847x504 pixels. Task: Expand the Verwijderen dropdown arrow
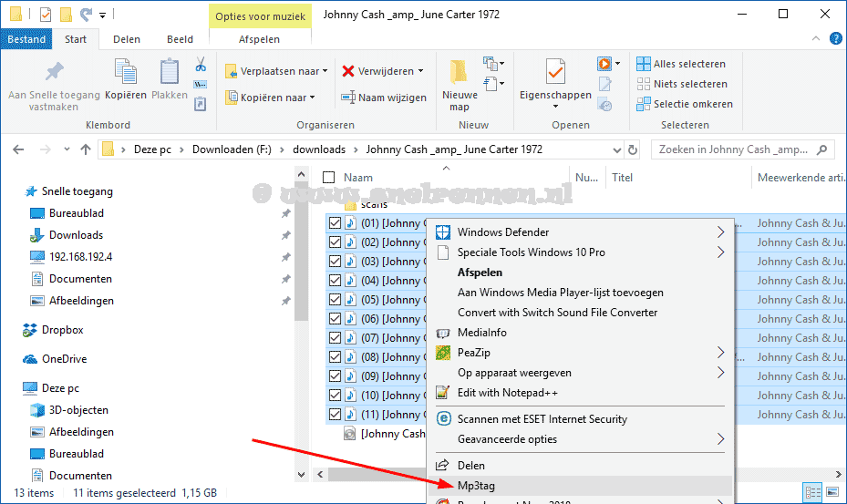pyautogui.click(x=421, y=71)
